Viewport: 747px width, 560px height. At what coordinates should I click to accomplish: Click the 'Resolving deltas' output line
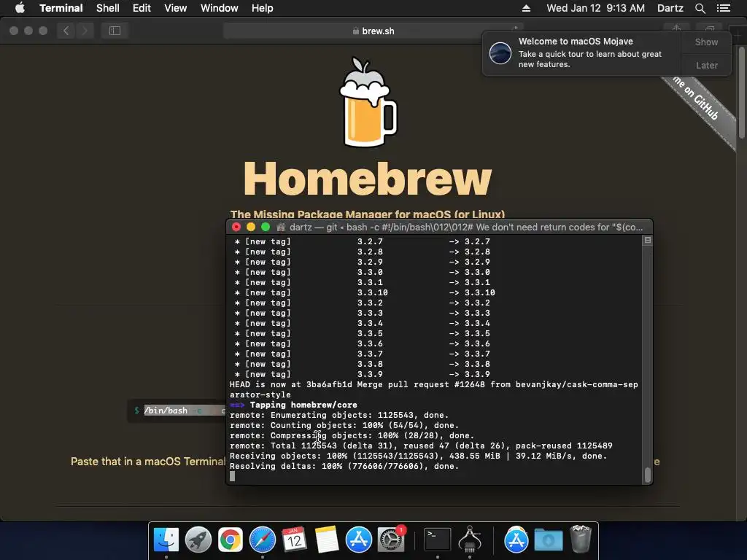coord(344,466)
